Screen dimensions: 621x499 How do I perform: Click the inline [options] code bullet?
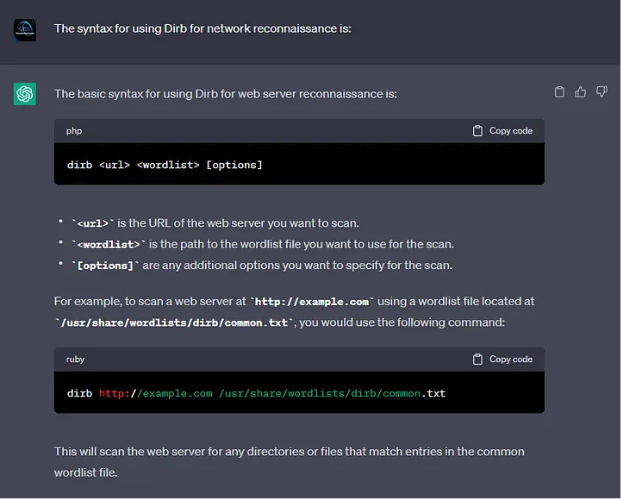(x=105, y=265)
